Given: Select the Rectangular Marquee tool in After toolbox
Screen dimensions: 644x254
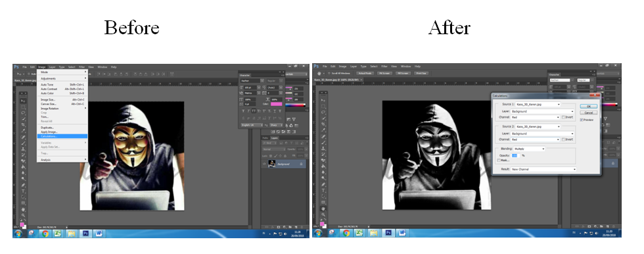Looking at the screenshot, I should (x=323, y=107).
